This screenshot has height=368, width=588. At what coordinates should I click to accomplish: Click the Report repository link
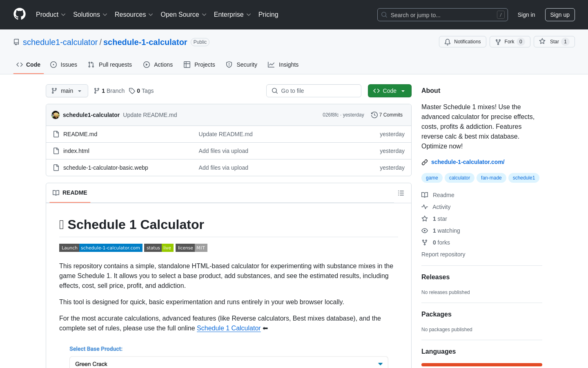(x=443, y=254)
